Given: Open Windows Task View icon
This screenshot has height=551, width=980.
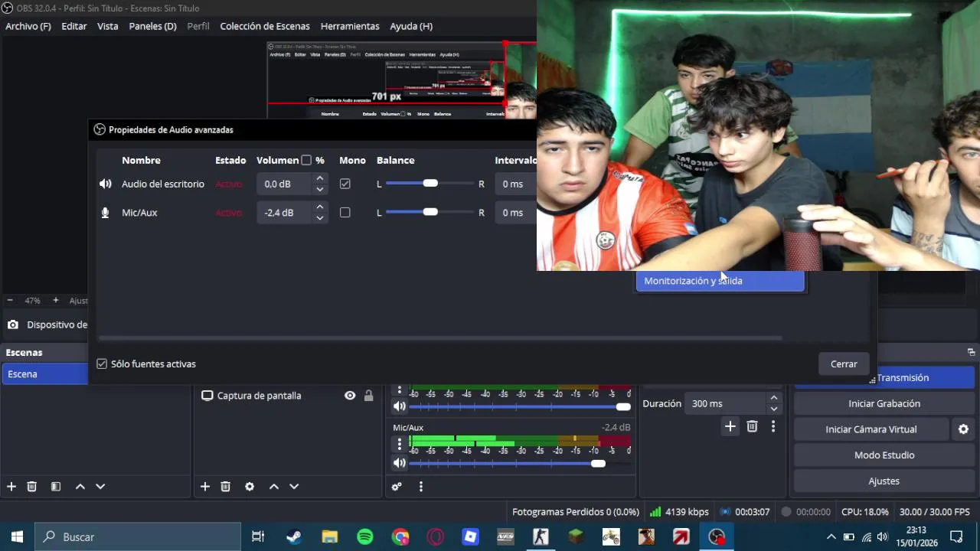Looking at the screenshot, I should [258, 537].
